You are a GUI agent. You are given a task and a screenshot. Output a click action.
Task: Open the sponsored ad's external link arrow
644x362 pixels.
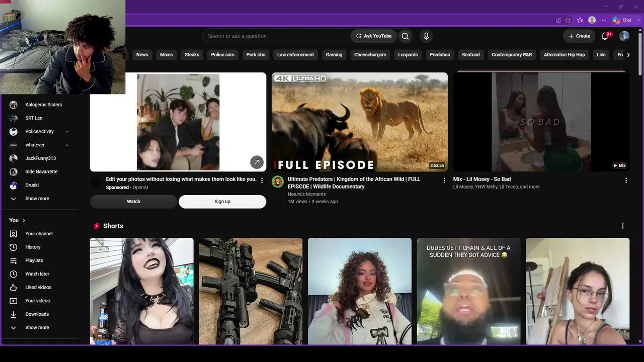point(257,162)
